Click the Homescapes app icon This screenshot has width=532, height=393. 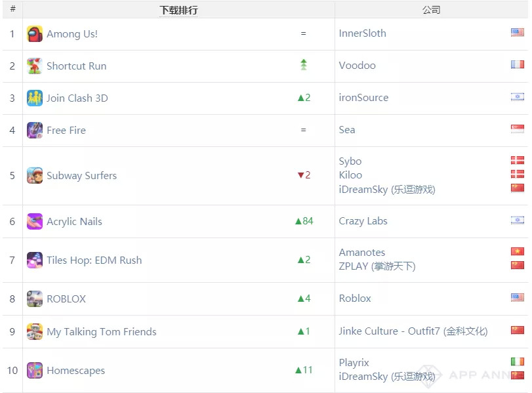35,371
